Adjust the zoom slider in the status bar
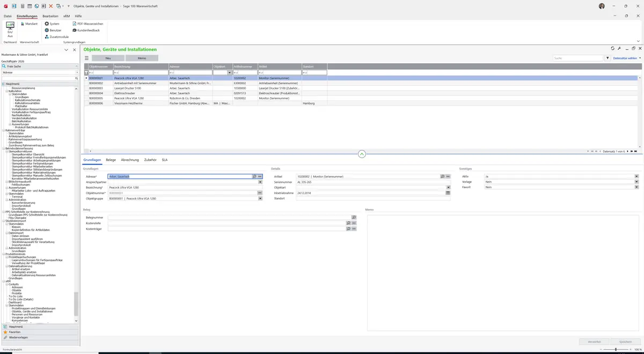 (x=616, y=349)
